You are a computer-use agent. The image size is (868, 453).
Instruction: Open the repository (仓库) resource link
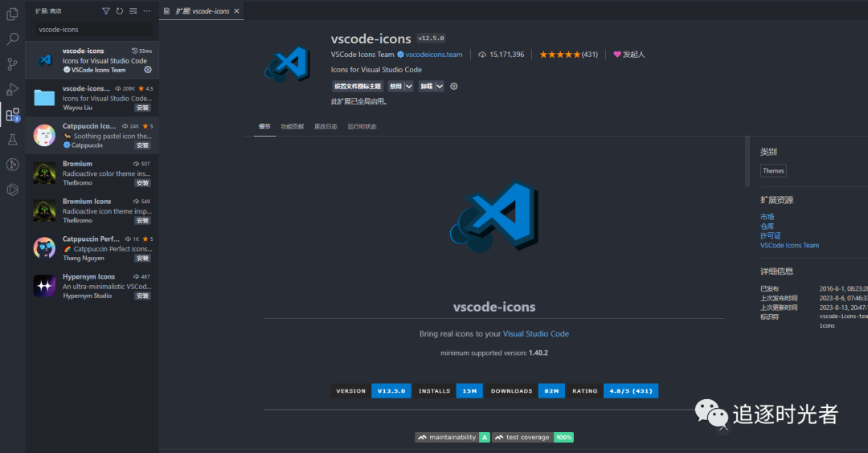click(x=767, y=226)
